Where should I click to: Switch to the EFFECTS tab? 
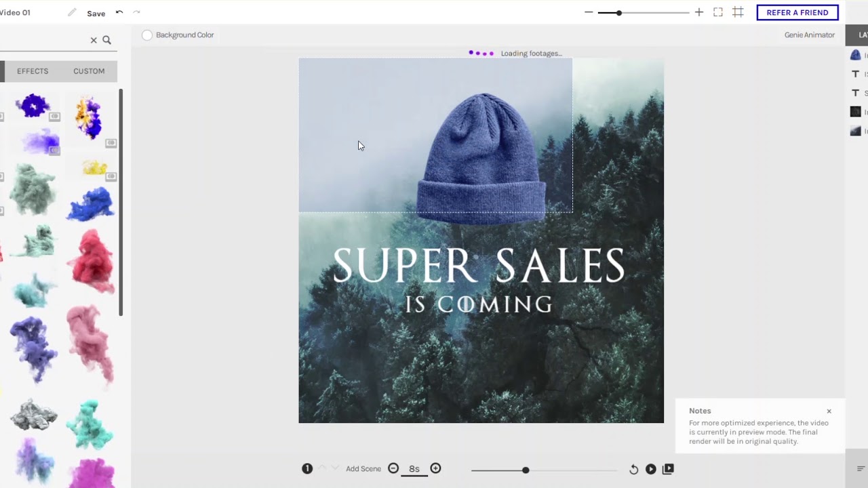click(x=33, y=71)
